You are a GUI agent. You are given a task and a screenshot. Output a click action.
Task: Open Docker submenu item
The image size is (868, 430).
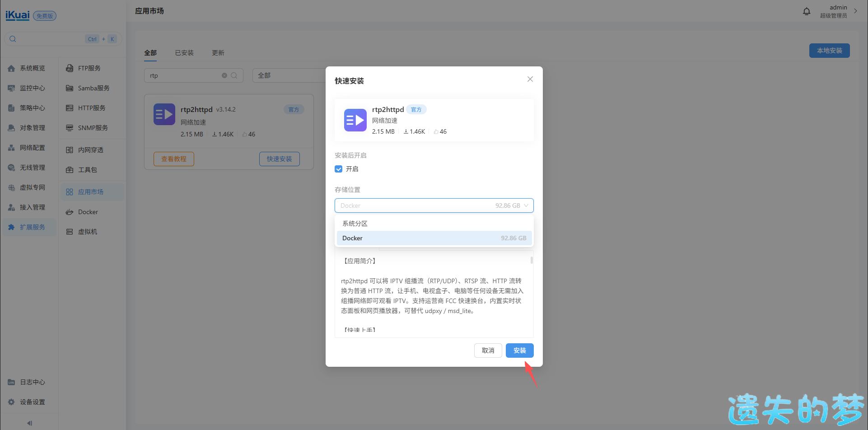pos(92,212)
